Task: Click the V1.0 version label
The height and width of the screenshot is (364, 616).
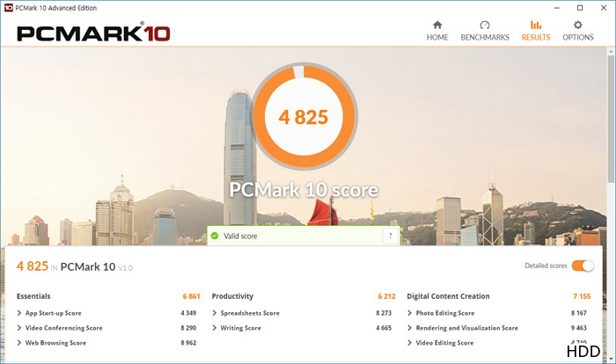Action: (126, 268)
